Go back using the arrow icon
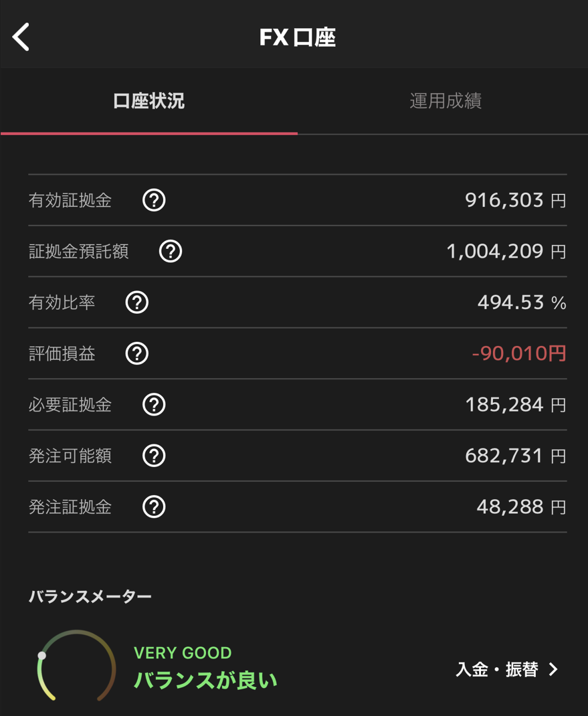The width and height of the screenshot is (588, 716). point(21,37)
